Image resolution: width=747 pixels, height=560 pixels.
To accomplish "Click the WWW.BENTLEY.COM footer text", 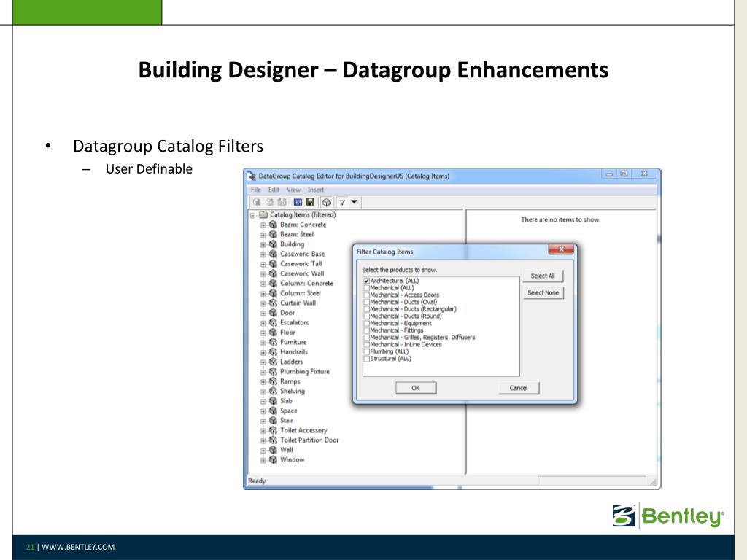I will point(78,547).
